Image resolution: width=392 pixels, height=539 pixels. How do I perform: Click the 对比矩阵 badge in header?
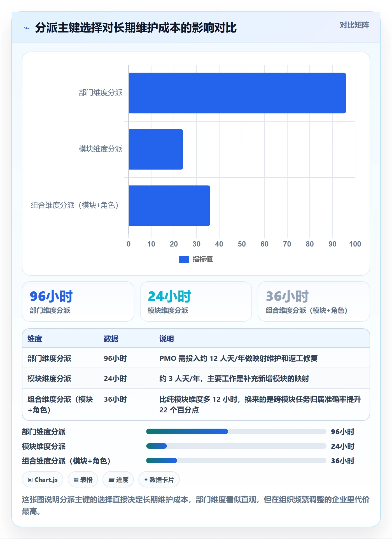tap(354, 25)
